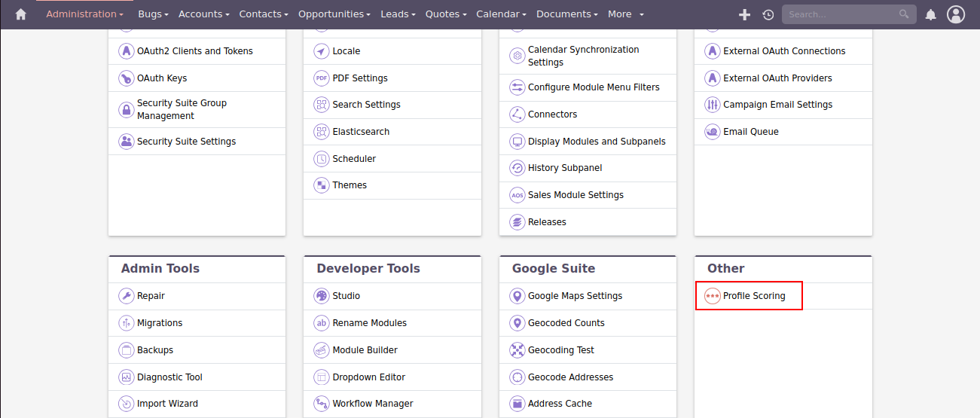Click the Sales Module Settings AOS icon
This screenshot has height=418, width=980.
pyautogui.click(x=517, y=195)
